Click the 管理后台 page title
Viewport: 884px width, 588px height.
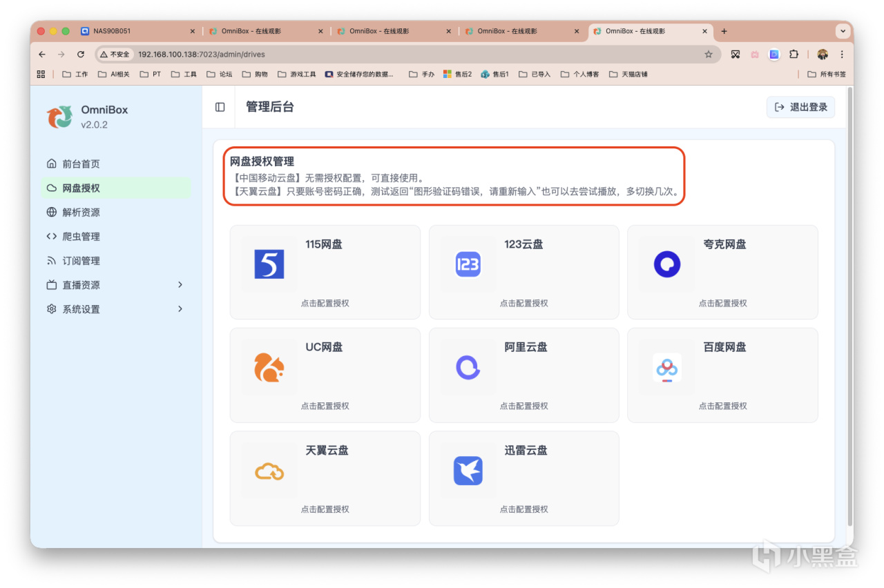click(270, 107)
